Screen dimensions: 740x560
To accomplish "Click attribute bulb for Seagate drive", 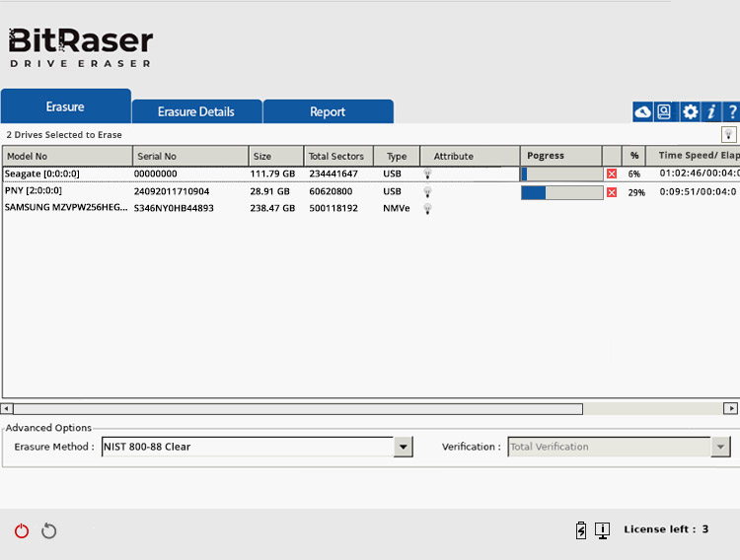I will (427, 174).
